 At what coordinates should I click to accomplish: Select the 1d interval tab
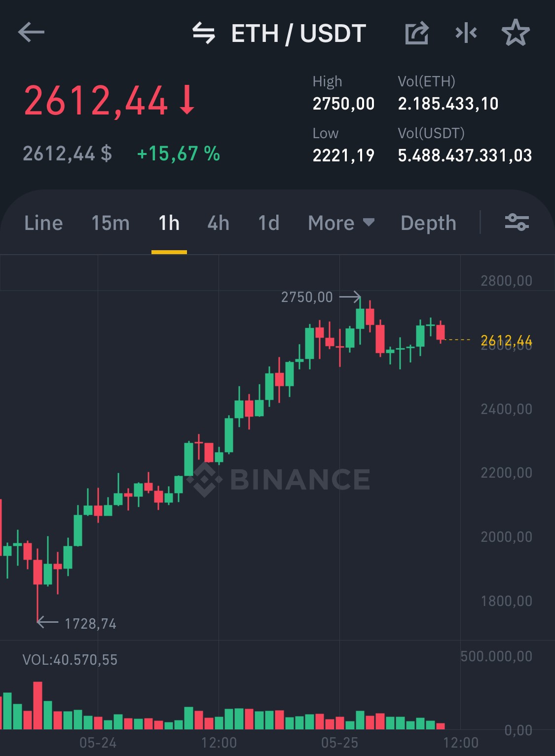(x=269, y=223)
